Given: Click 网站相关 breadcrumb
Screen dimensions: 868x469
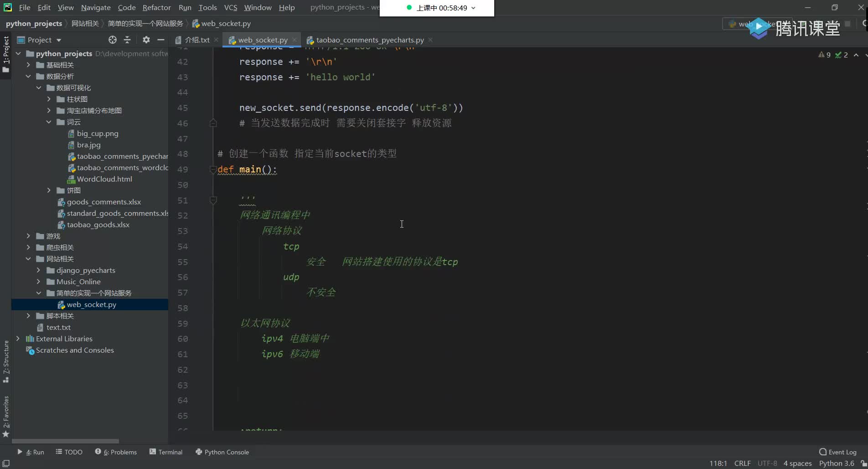Looking at the screenshot, I should [x=85, y=23].
